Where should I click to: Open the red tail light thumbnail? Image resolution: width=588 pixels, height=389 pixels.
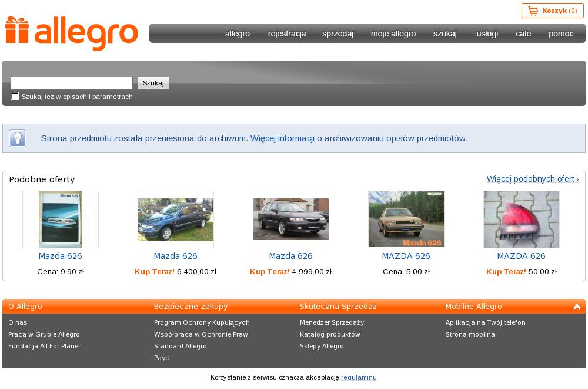click(x=521, y=220)
